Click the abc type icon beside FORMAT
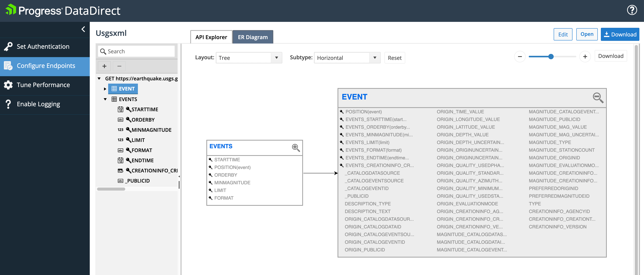644x275 pixels. [120, 150]
